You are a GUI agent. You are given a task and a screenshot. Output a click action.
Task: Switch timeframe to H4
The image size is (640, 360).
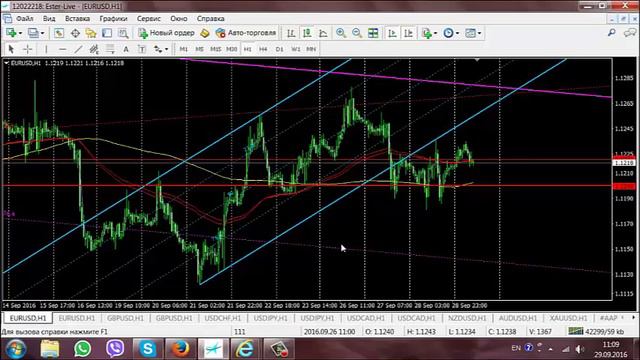tap(263, 49)
